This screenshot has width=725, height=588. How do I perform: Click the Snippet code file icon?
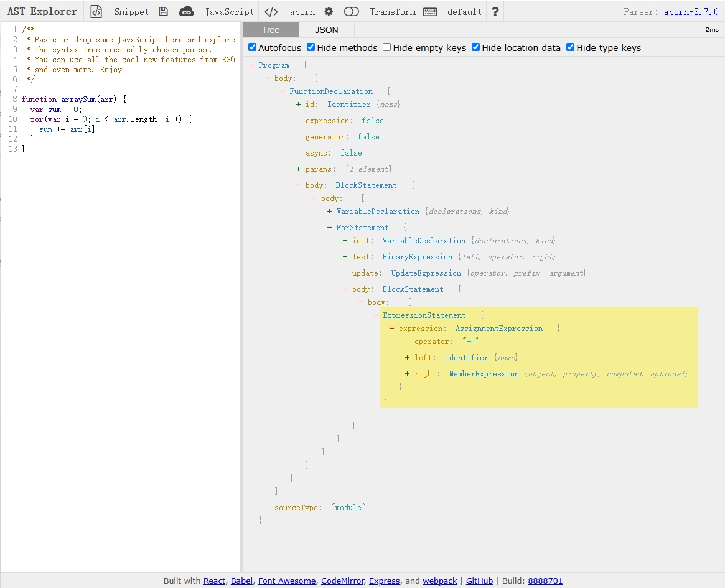96,12
